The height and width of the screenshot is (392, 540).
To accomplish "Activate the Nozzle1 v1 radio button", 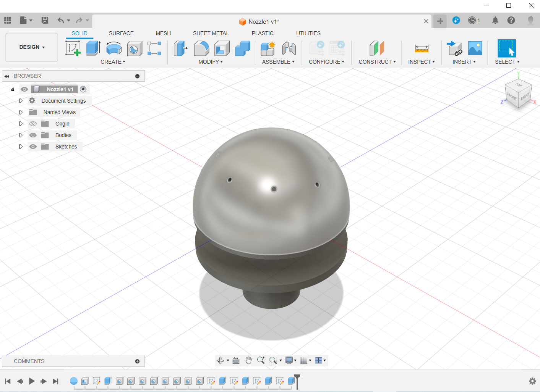I will [83, 89].
